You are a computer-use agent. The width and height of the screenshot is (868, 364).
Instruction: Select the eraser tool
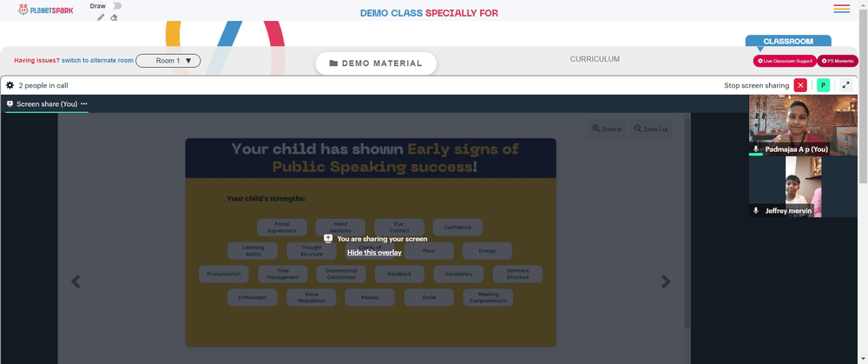114,17
